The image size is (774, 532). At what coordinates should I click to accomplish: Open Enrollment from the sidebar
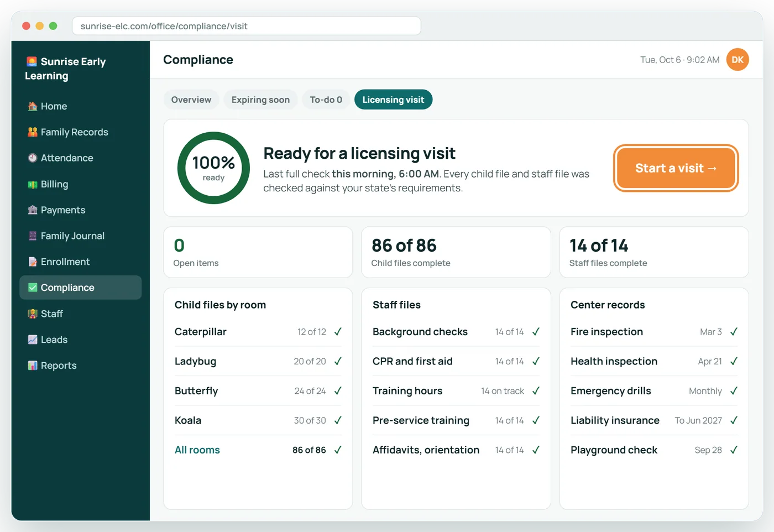coord(81,262)
